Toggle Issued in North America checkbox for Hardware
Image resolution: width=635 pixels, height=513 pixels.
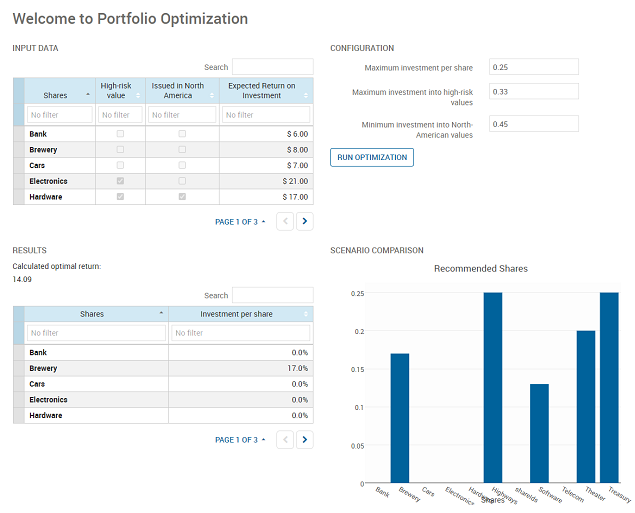pyautogui.click(x=182, y=197)
